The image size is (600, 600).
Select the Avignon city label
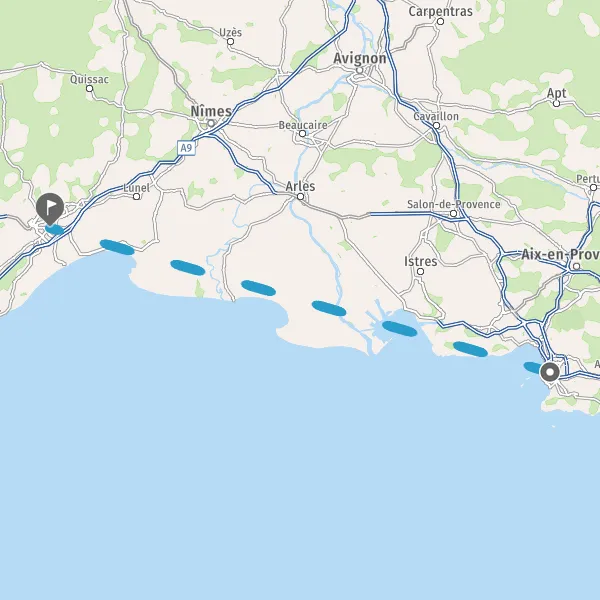click(x=360, y=59)
